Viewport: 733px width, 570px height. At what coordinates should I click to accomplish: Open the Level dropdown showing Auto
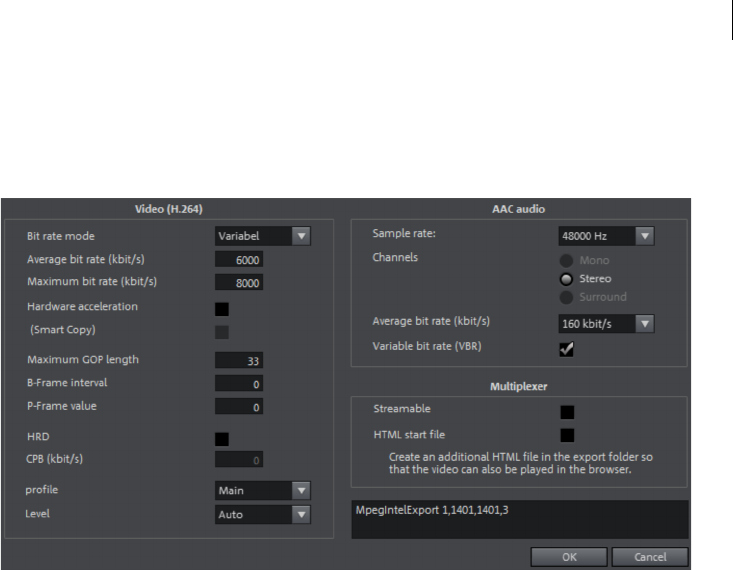(x=263, y=514)
